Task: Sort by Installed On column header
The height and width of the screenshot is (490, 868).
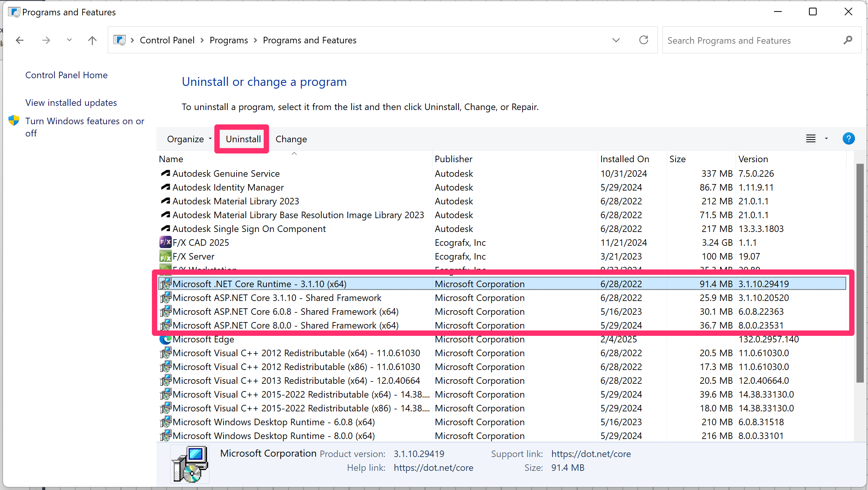Action: [632, 159]
